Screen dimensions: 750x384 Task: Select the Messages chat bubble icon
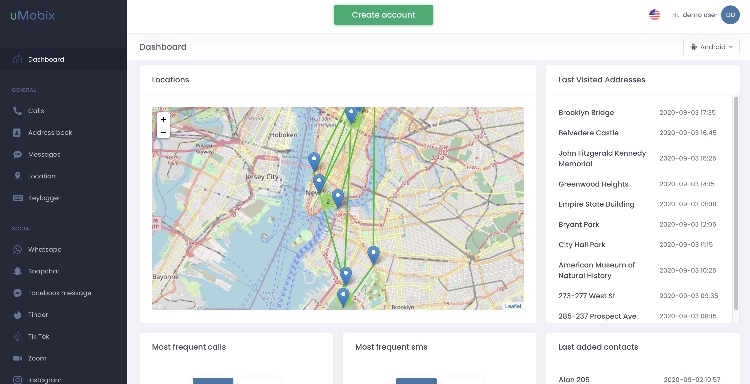click(x=17, y=154)
